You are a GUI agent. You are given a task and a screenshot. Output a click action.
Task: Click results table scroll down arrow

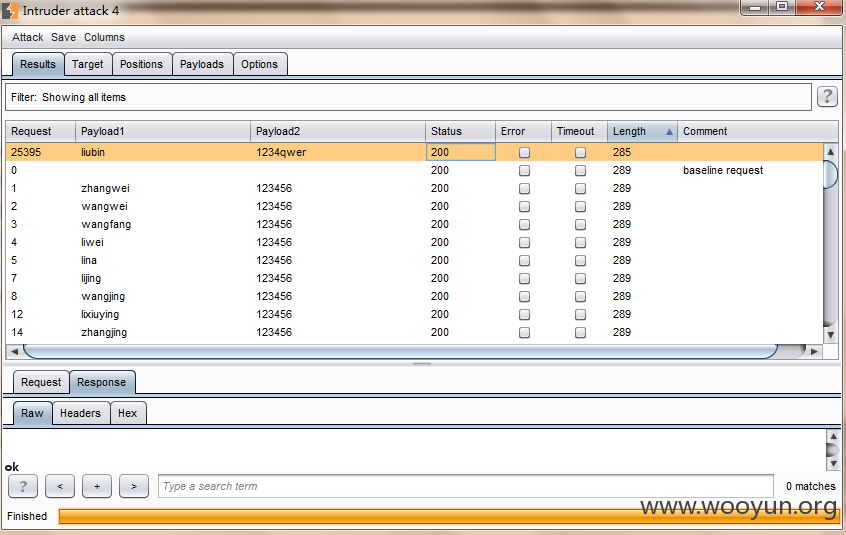(x=831, y=335)
